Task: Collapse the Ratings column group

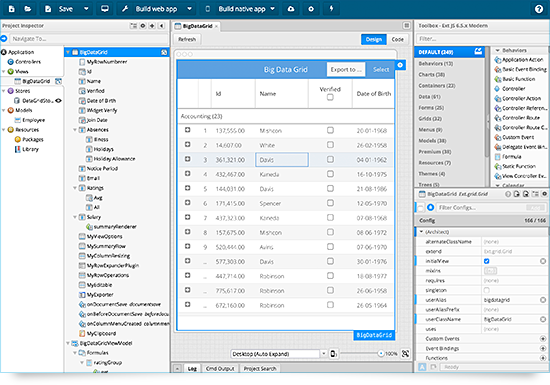Action: click(x=75, y=188)
